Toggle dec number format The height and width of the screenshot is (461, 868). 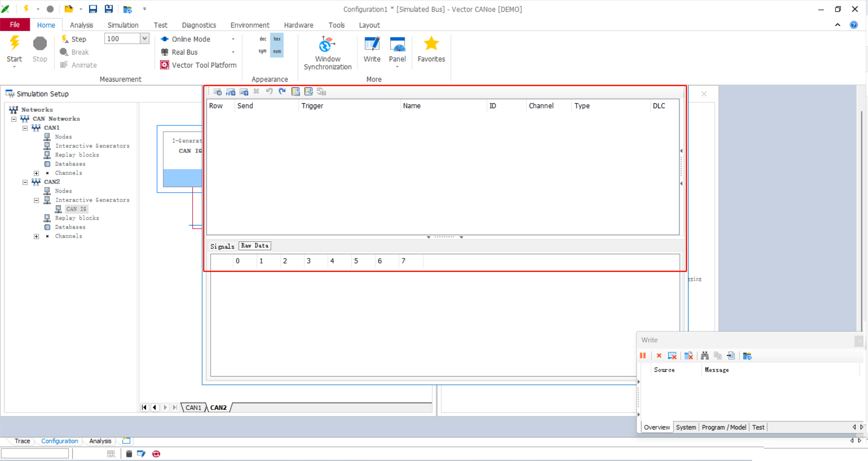[263, 39]
